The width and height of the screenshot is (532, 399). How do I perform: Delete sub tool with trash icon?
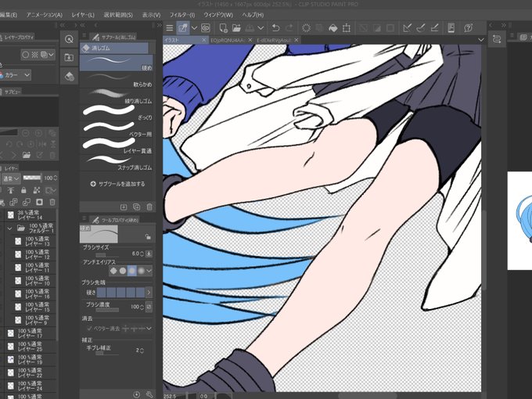149,207
